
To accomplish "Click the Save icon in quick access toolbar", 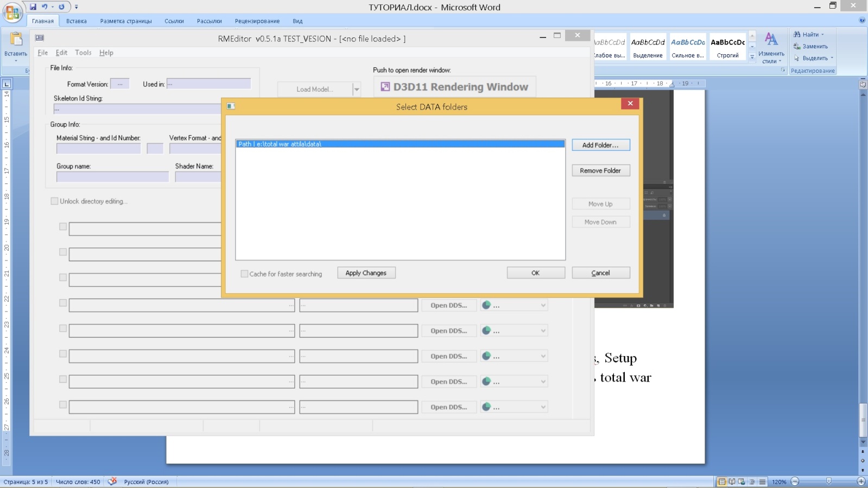I will [33, 7].
